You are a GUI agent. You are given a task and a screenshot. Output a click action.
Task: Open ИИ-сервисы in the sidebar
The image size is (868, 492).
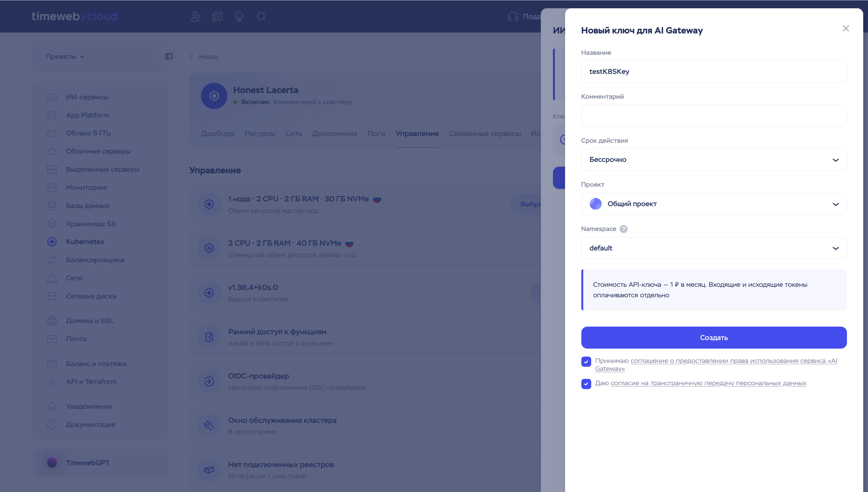[87, 97]
